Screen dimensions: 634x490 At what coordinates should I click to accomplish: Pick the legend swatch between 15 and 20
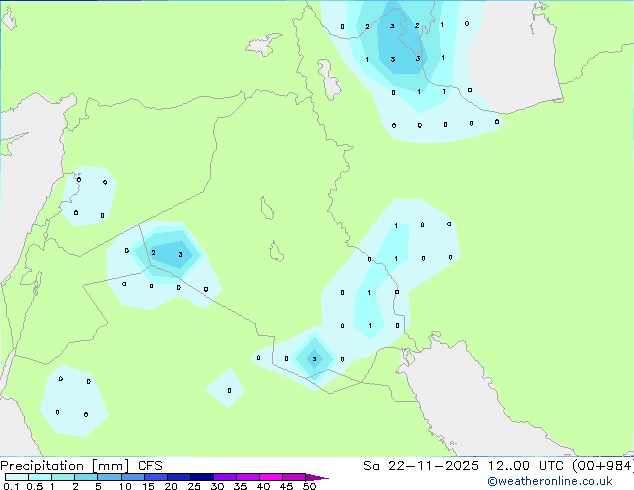pos(156,477)
